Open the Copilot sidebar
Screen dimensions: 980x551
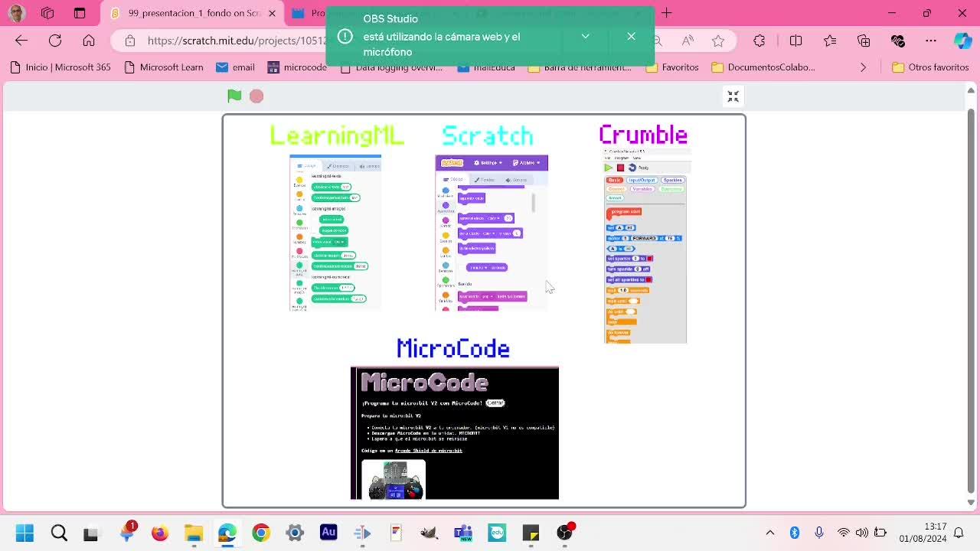click(963, 41)
